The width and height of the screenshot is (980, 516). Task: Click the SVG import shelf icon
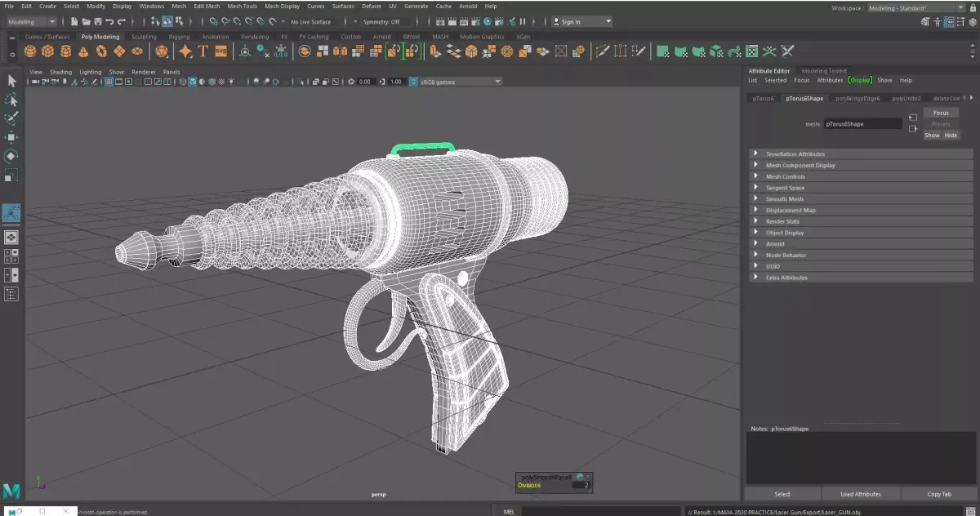220,51
